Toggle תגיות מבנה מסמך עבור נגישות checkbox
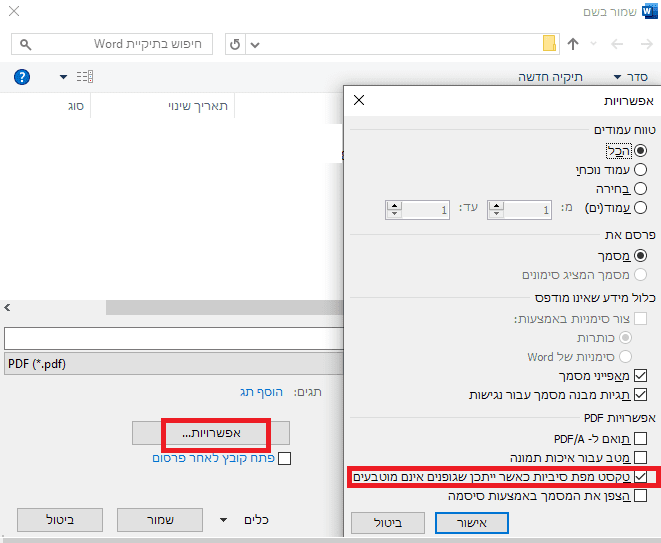This screenshot has width=661, height=543. 640,394
